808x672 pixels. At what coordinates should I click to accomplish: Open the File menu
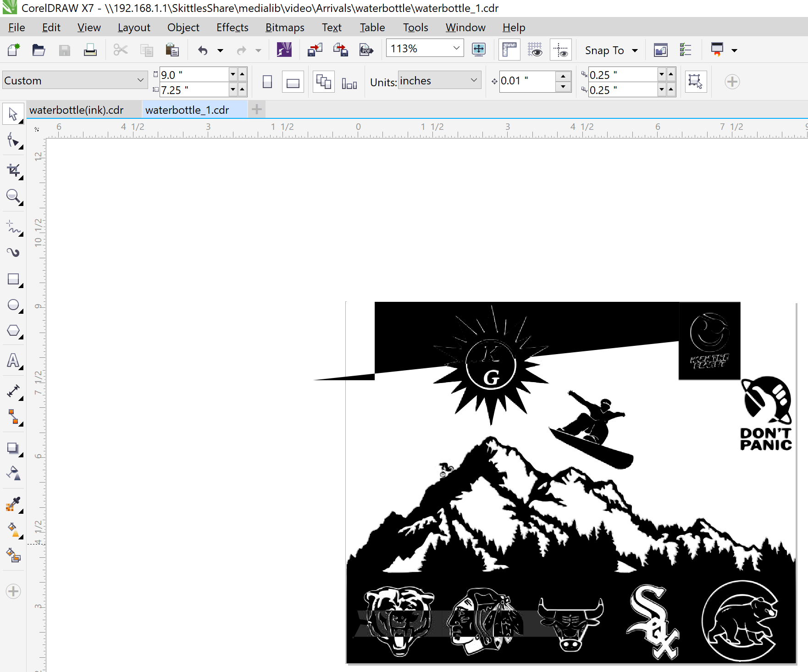coord(17,28)
